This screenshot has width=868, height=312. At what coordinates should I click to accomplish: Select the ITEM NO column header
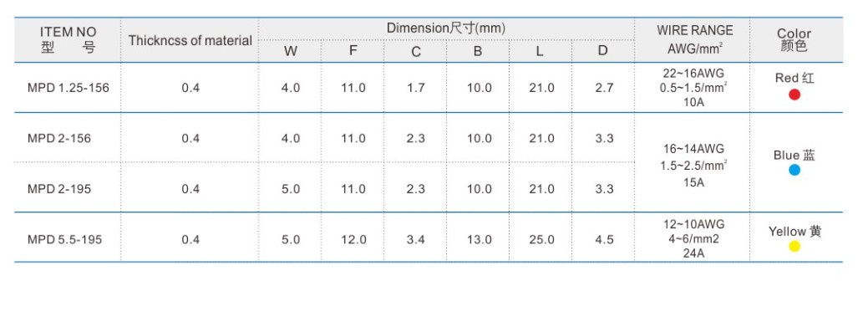coord(69,40)
